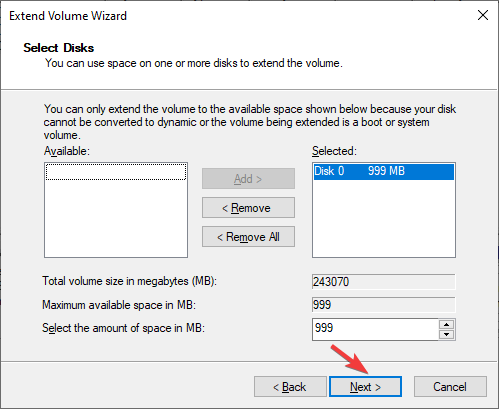
Task: Cancel the Extend Volume Wizard
Action: click(450, 387)
